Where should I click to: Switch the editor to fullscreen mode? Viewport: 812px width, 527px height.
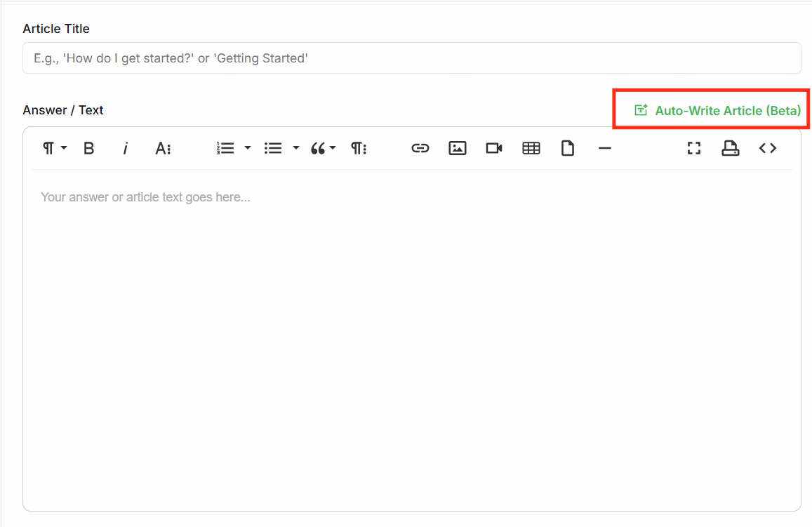click(694, 149)
